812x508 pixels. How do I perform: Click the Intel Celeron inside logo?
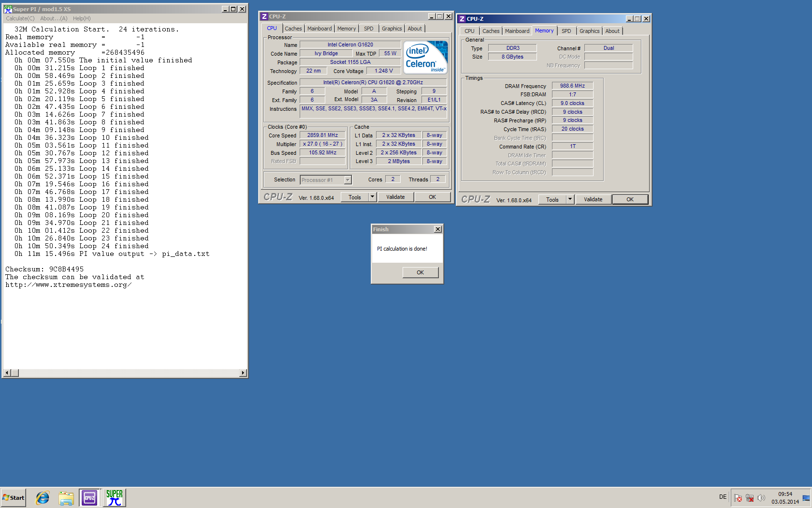pyautogui.click(x=426, y=57)
